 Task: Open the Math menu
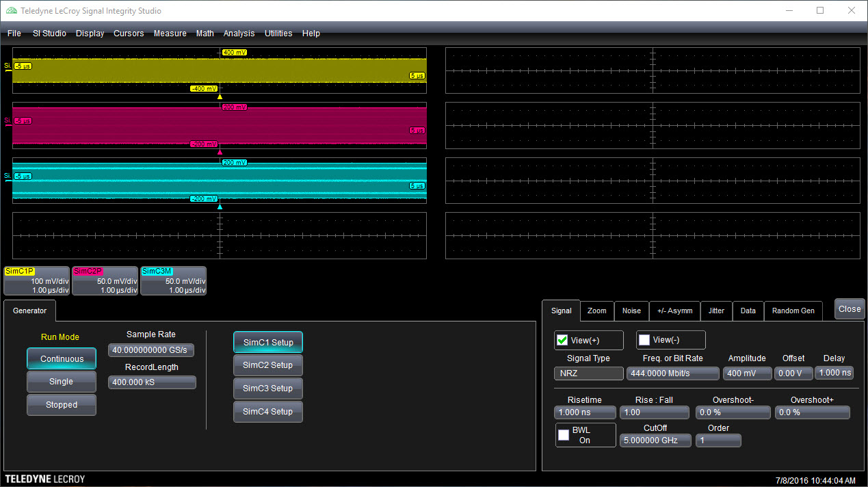[205, 34]
